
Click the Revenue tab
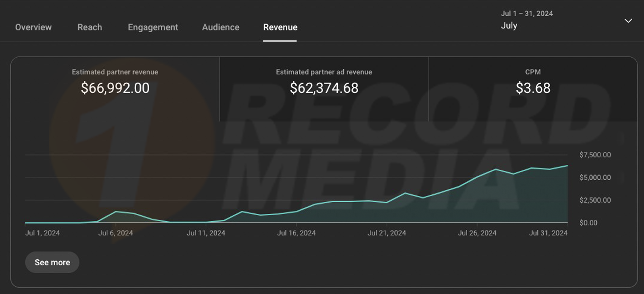pos(280,27)
